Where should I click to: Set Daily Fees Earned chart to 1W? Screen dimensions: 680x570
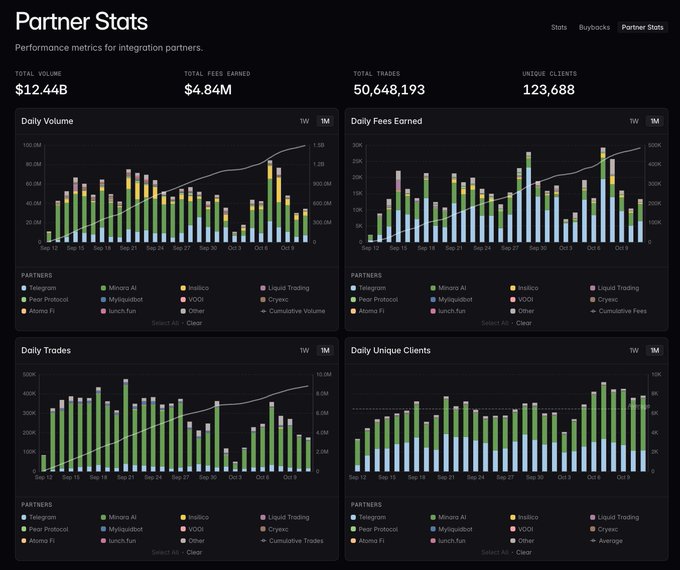[x=634, y=121]
